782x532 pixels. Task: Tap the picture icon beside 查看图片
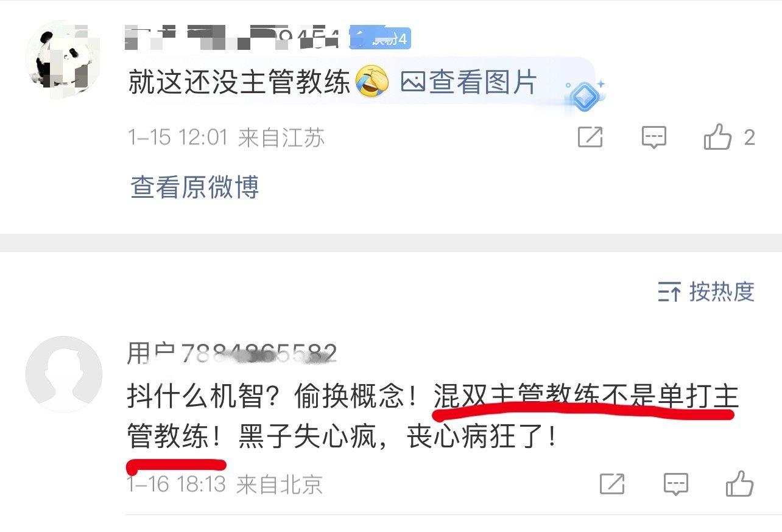pyautogui.click(x=413, y=82)
